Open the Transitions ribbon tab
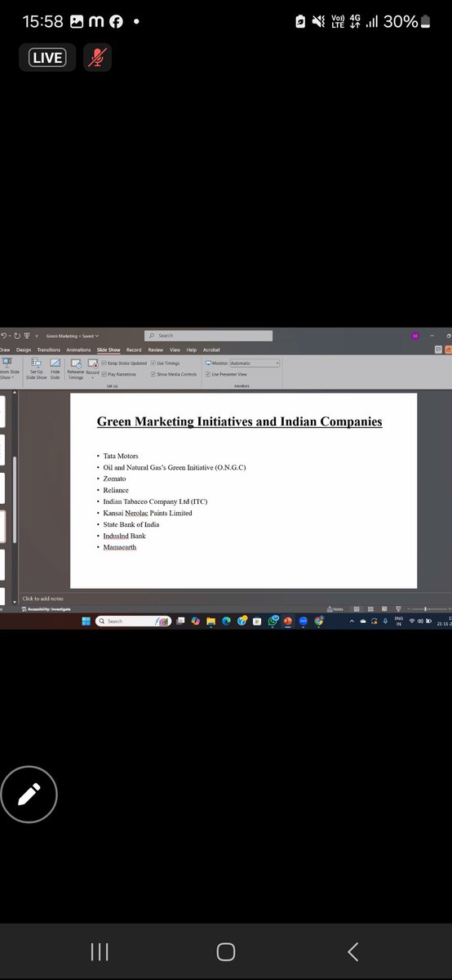The width and height of the screenshot is (452, 980). click(48, 350)
